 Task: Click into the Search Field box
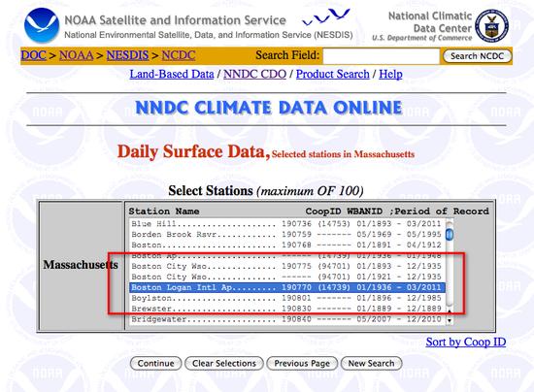click(x=382, y=56)
